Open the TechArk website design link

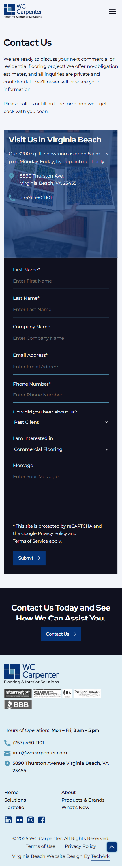point(100,856)
